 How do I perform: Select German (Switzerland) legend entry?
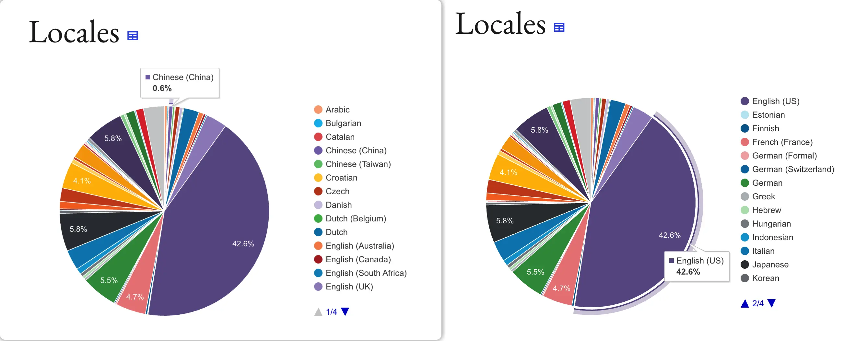788,169
